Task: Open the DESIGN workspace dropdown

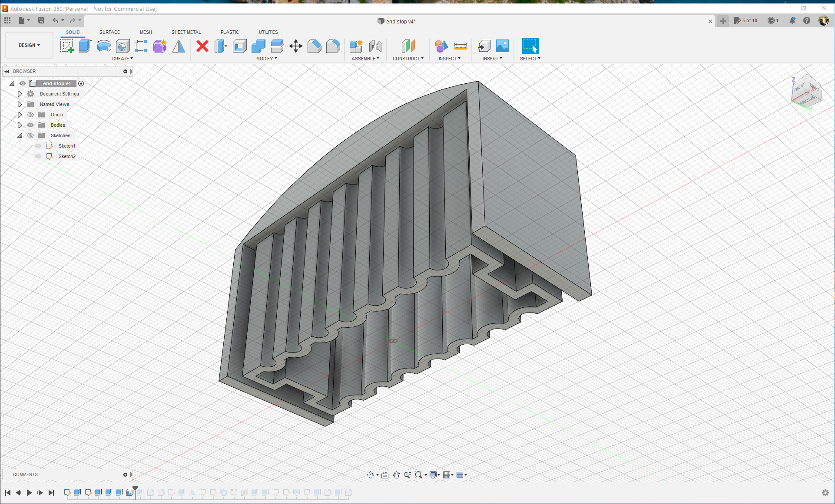Action: 29,45
